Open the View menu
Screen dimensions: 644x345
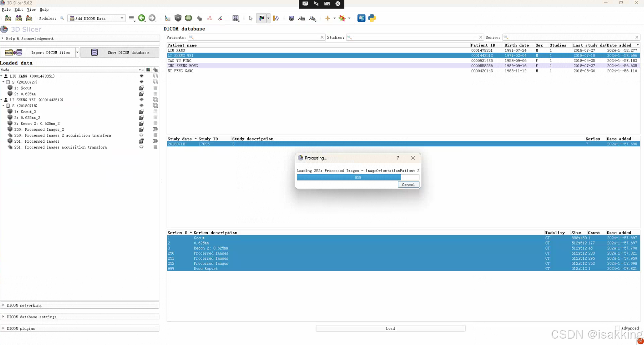(x=31, y=9)
